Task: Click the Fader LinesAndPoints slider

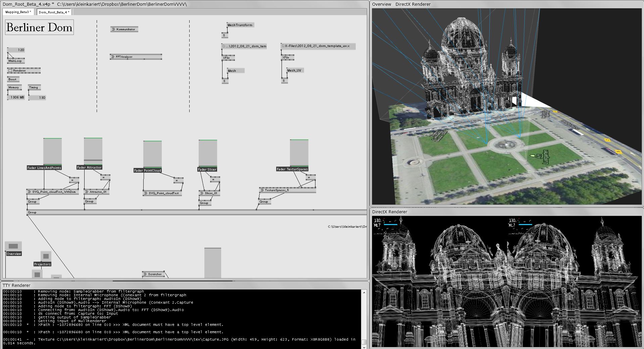Action: [52, 152]
